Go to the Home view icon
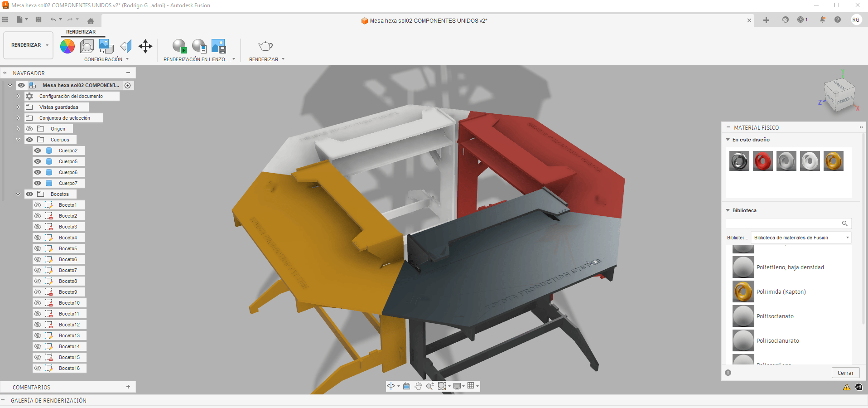This screenshot has width=868, height=408. (91, 21)
